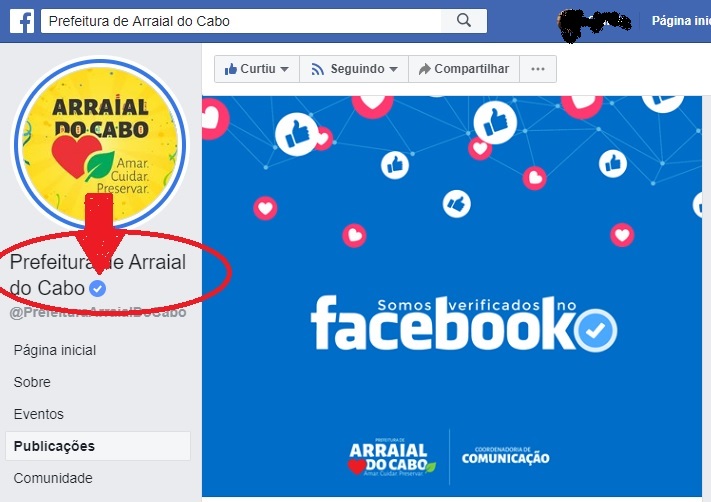
Task: Open the Arraial do Cabo profile picture
Action: pyautogui.click(x=100, y=143)
